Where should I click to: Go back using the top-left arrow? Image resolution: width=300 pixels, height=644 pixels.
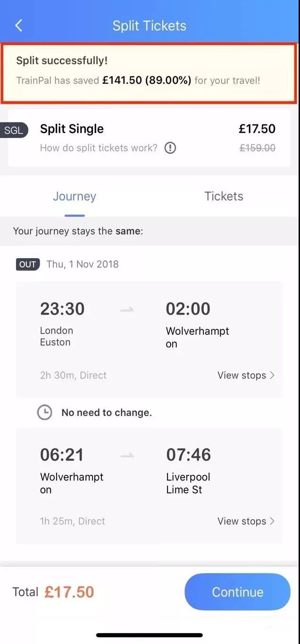(19, 25)
